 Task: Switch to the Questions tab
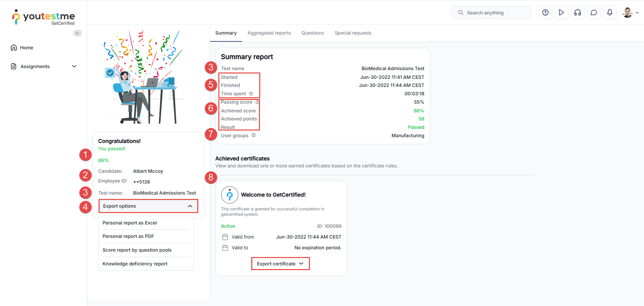pos(313,33)
